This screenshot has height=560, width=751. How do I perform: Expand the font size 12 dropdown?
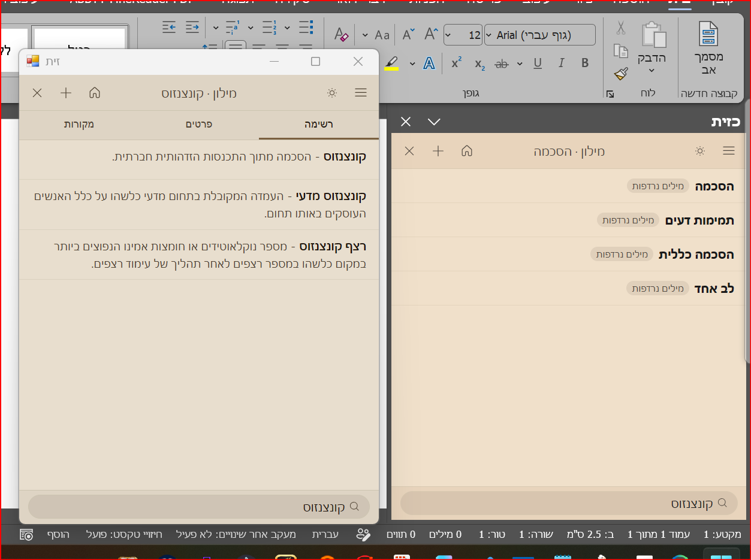(x=449, y=35)
